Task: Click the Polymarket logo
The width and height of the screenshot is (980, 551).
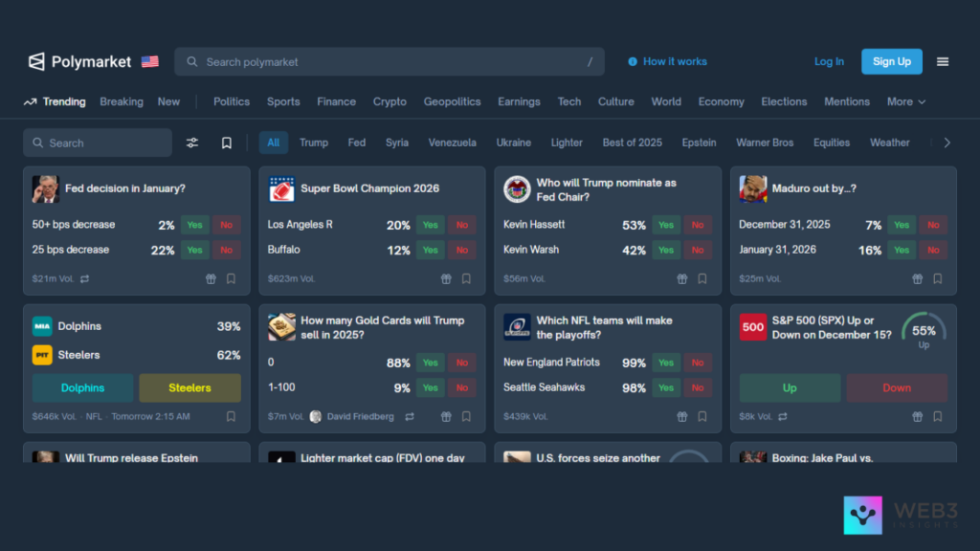Action: click(79, 61)
